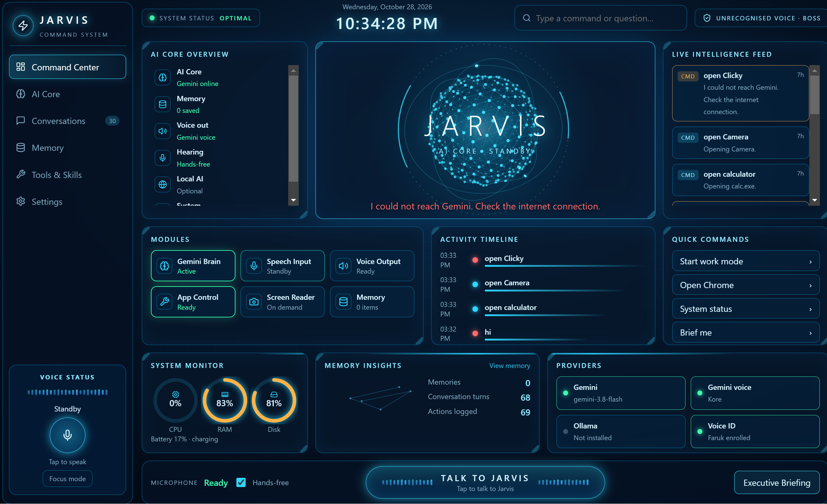Click the App Control wrench icon
Screen dimensions: 827x504
(164, 302)
